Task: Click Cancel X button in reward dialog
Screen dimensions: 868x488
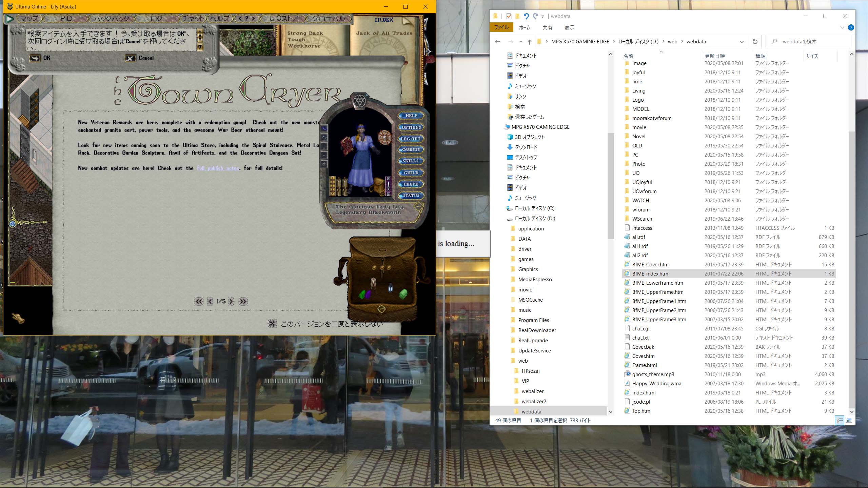Action: pos(130,58)
